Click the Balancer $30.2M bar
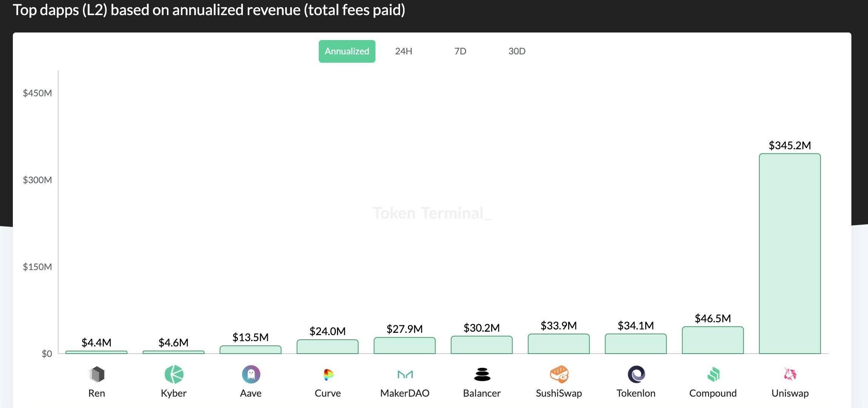This screenshot has width=868, height=408. coord(482,345)
